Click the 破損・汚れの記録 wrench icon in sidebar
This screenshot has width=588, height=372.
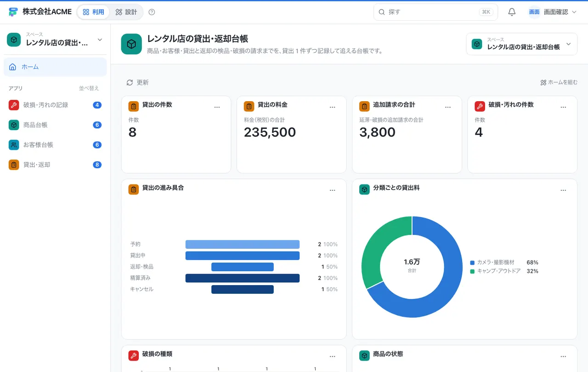coord(14,105)
